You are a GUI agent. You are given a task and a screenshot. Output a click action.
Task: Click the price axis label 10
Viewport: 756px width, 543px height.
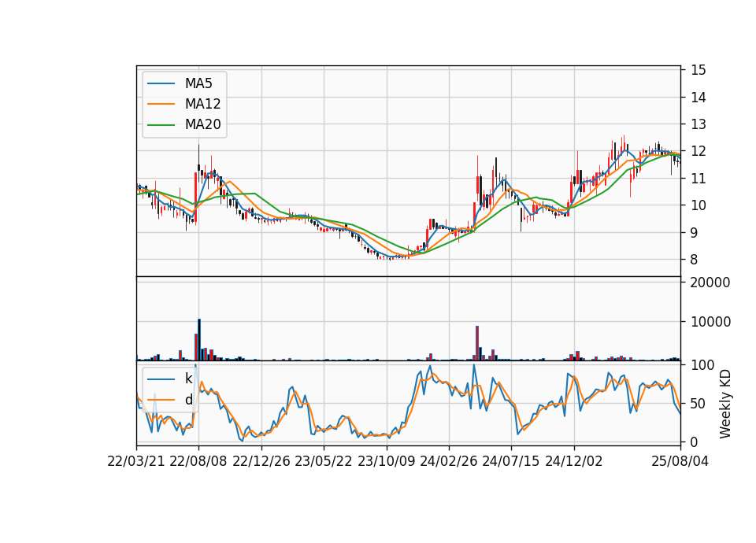pyautogui.click(x=699, y=205)
